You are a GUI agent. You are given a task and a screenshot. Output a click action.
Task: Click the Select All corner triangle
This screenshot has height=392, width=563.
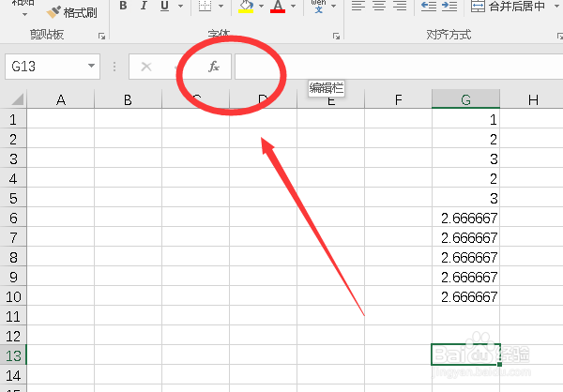[x=17, y=99]
